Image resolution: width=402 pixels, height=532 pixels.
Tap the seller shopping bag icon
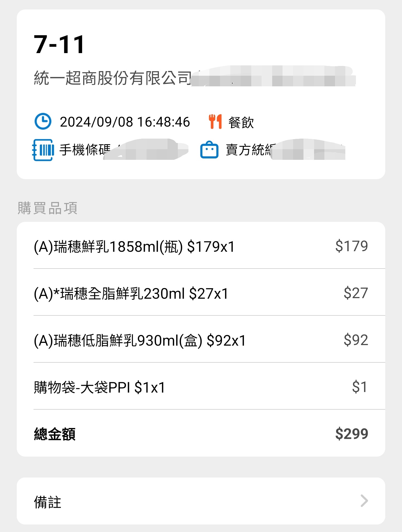pos(209,150)
